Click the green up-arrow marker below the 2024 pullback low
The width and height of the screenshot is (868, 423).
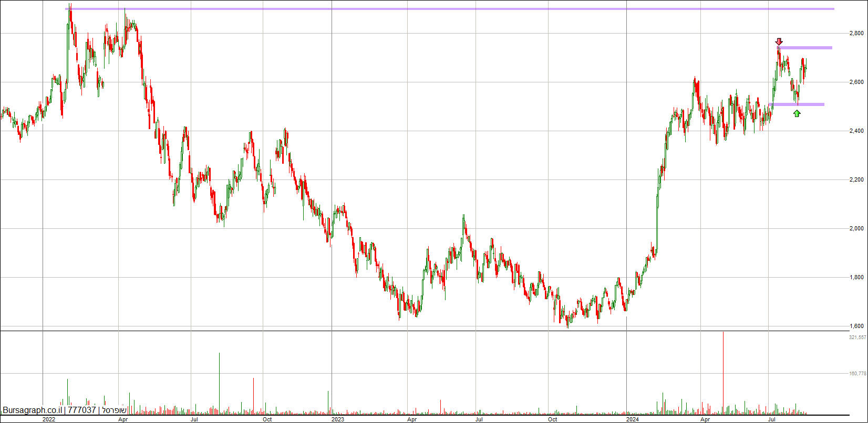coord(797,113)
